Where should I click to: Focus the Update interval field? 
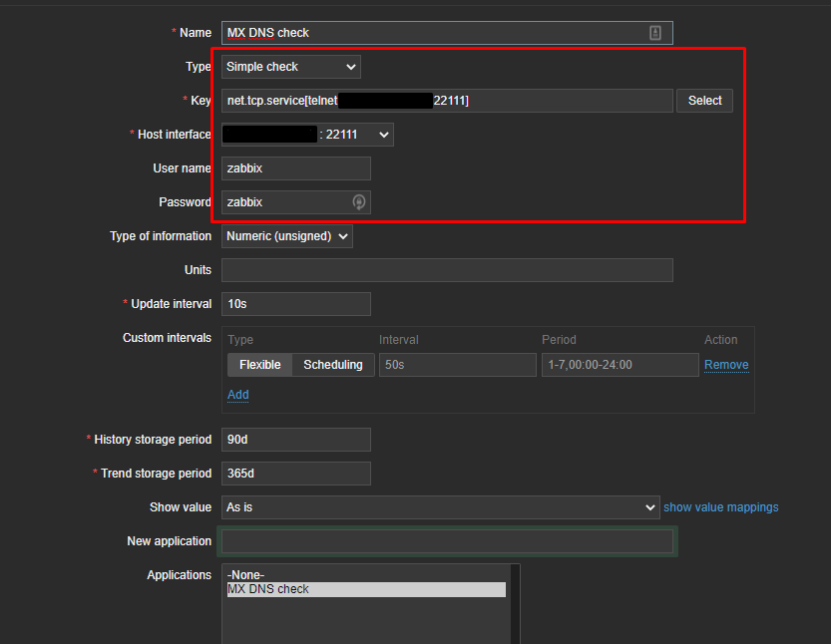pos(295,304)
